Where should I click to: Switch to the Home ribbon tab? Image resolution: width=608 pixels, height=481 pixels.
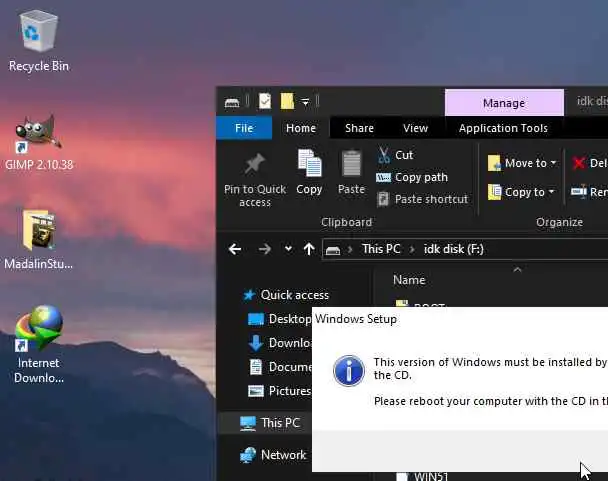tap(301, 128)
